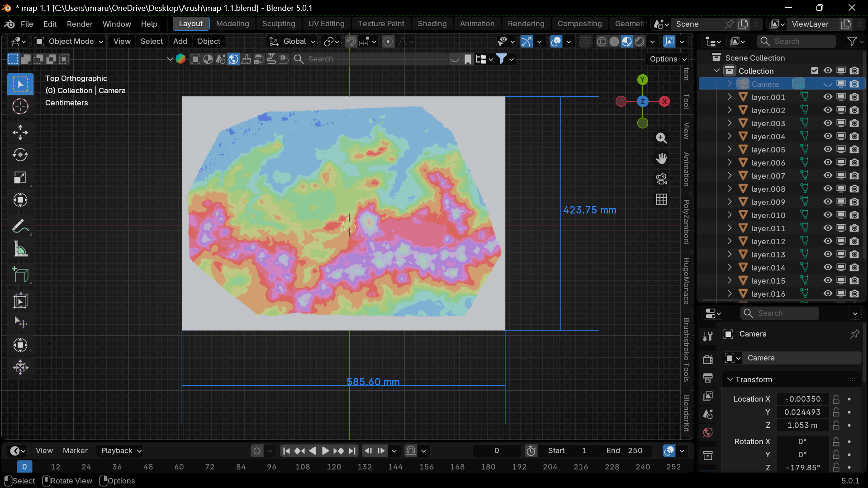Open the viewport Object menu
The height and width of the screenshot is (488, 868).
pos(209,42)
